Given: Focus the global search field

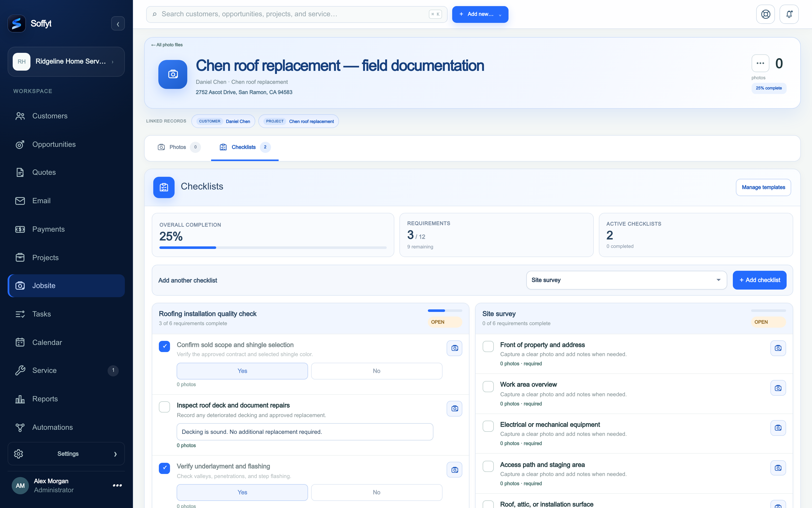Looking at the screenshot, I should tap(297, 14).
